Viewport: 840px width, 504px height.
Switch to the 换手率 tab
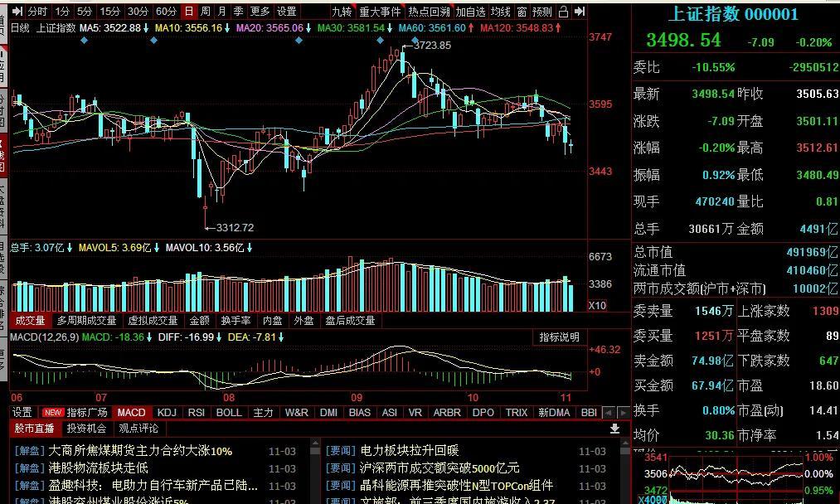click(235, 321)
